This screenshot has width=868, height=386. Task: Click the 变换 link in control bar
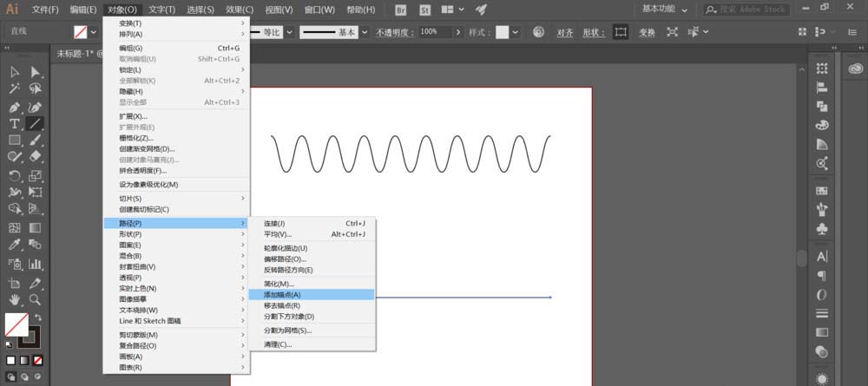pyautogui.click(x=647, y=33)
